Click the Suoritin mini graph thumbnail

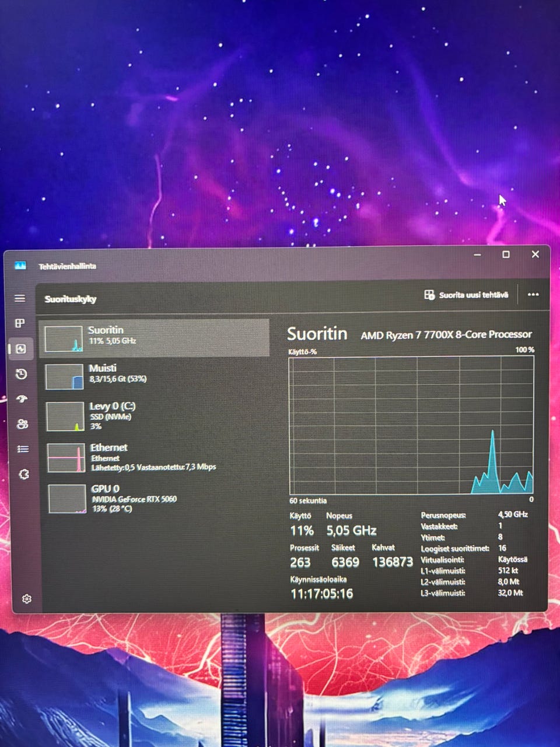[64, 339]
